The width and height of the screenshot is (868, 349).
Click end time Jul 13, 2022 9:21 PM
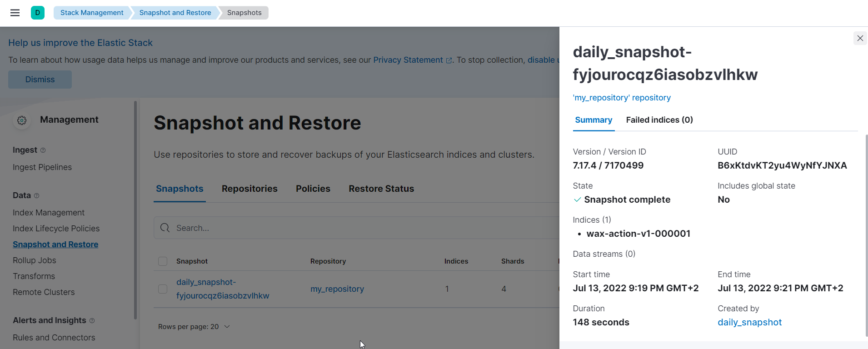coord(780,288)
